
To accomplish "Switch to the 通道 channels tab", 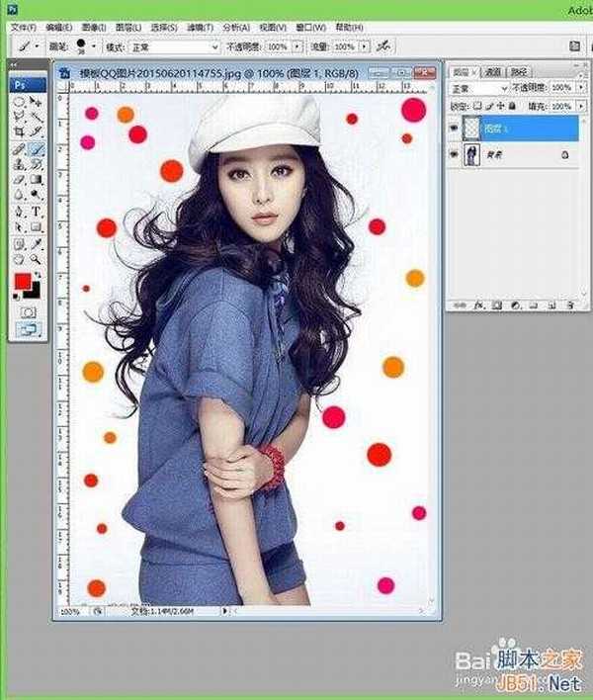I will click(493, 72).
